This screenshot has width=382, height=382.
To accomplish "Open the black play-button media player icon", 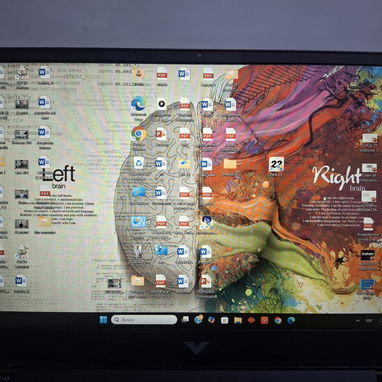I will pos(161,104).
